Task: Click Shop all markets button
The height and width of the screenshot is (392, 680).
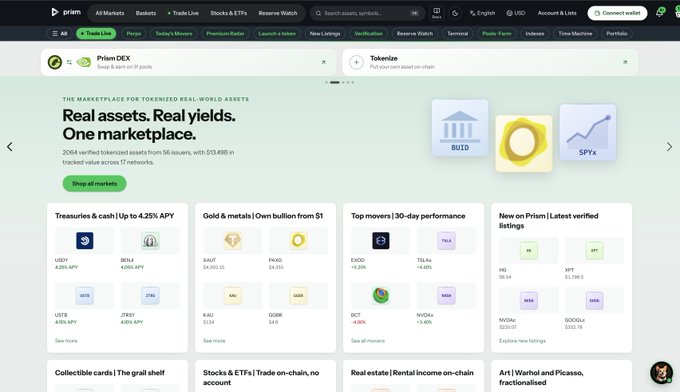Action: (x=94, y=183)
